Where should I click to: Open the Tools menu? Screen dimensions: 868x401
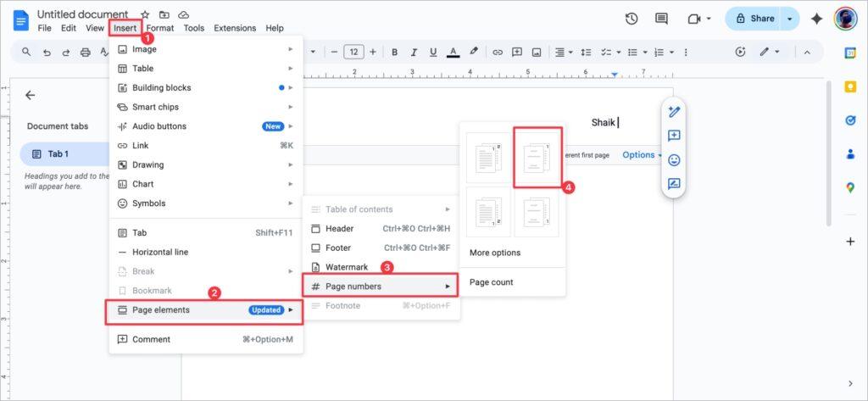(x=194, y=28)
